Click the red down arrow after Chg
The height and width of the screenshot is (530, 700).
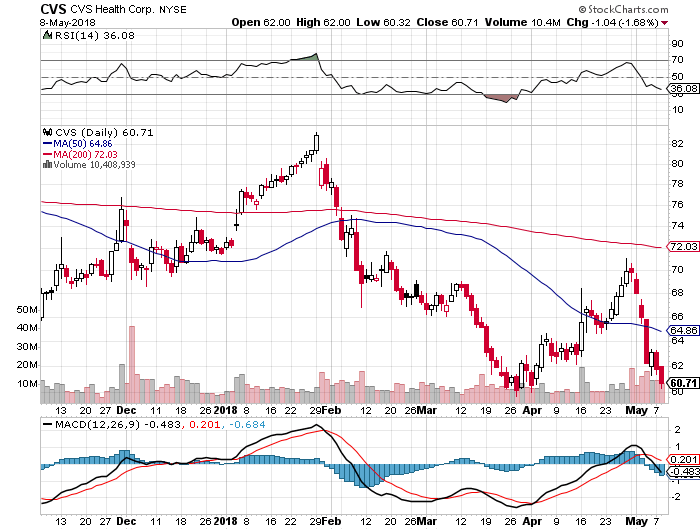[665, 23]
